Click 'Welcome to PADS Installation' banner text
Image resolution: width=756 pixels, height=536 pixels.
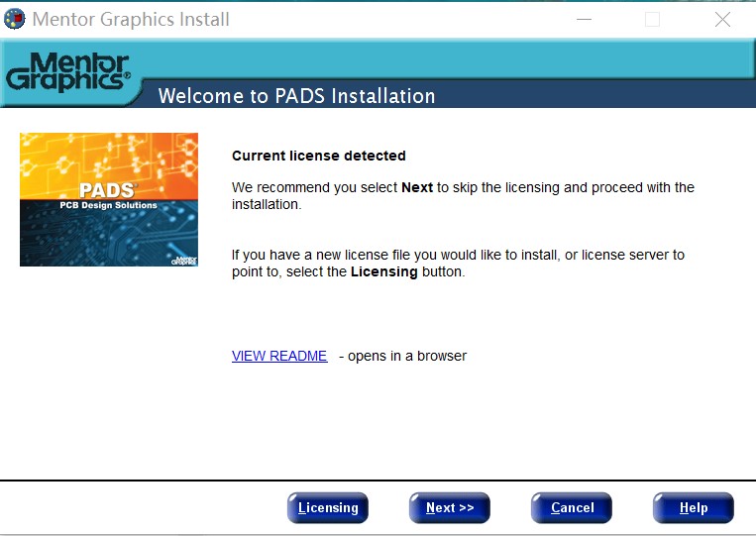click(x=297, y=95)
